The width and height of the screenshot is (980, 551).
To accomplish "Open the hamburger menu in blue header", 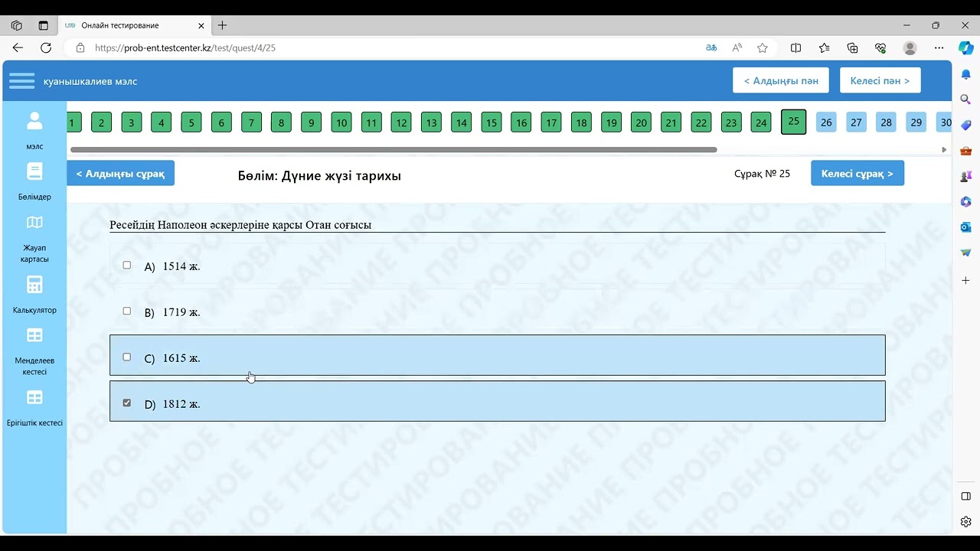I will (21, 80).
